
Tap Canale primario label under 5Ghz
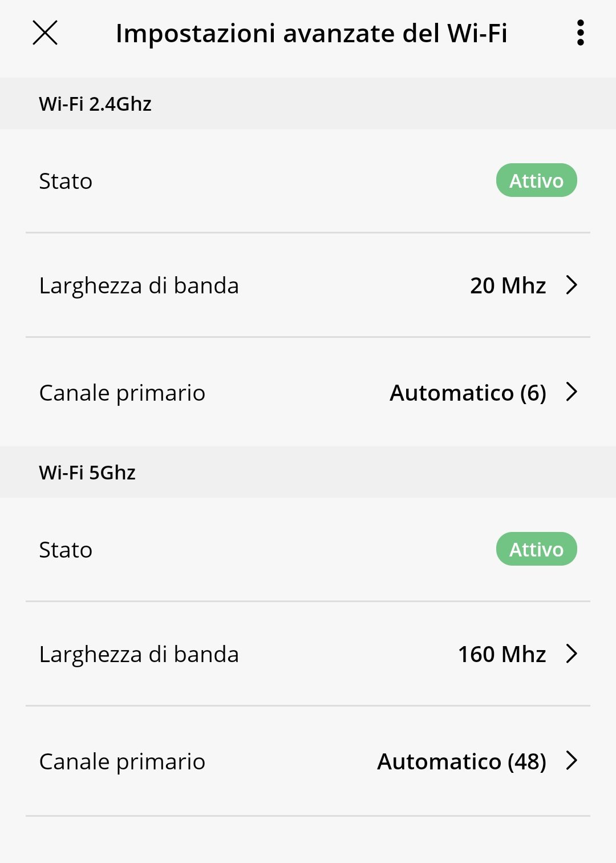(x=122, y=761)
